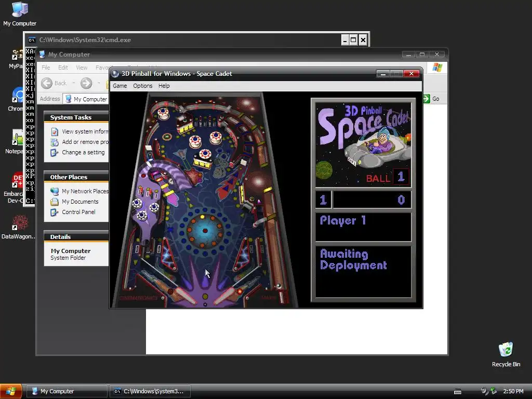Click the View system information icon
The height and width of the screenshot is (399, 532).
54,131
